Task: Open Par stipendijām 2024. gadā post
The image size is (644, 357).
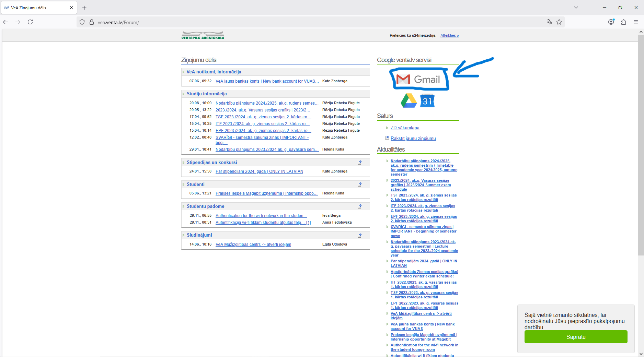Action: pyautogui.click(x=259, y=171)
